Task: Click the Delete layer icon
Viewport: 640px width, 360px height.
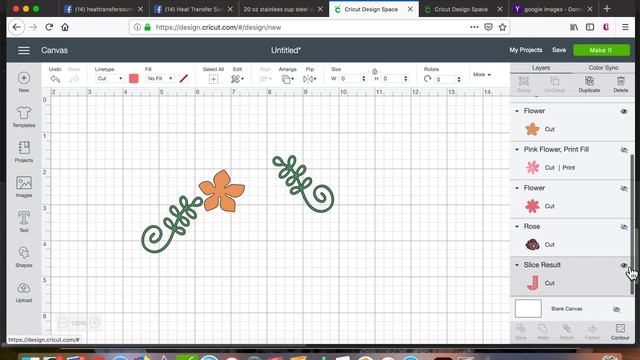Action: [x=620, y=81]
